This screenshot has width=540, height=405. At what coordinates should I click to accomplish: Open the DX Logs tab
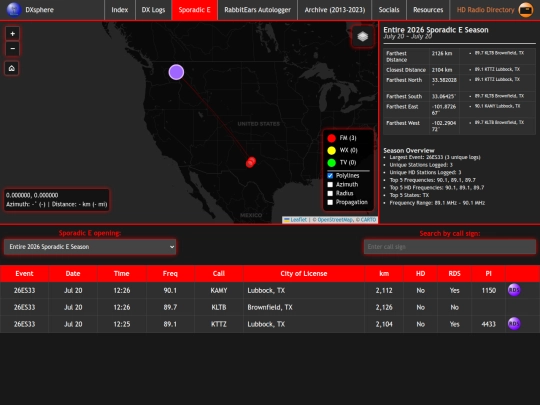pos(153,10)
